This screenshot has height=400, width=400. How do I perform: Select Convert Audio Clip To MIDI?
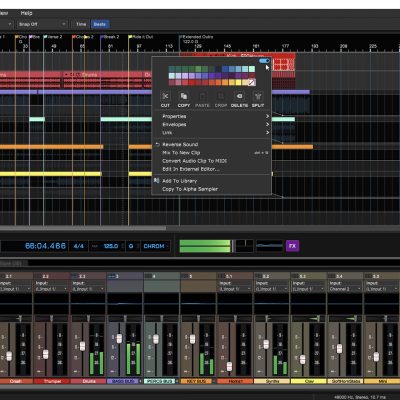[212, 161]
